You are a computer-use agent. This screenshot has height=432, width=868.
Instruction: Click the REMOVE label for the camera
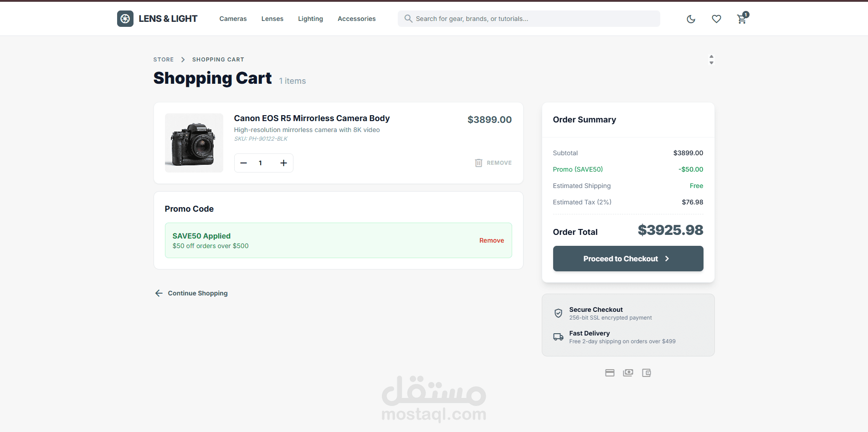(x=499, y=163)
